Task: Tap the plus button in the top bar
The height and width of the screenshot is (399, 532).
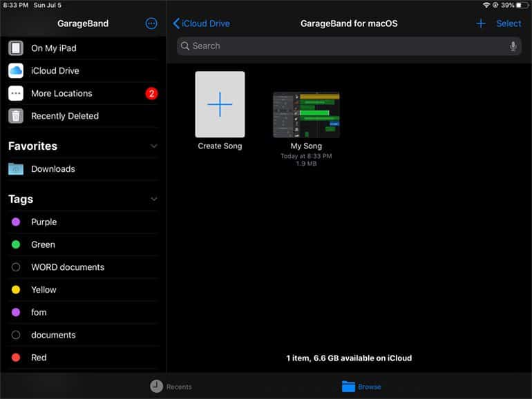Action: pos(481,23)
